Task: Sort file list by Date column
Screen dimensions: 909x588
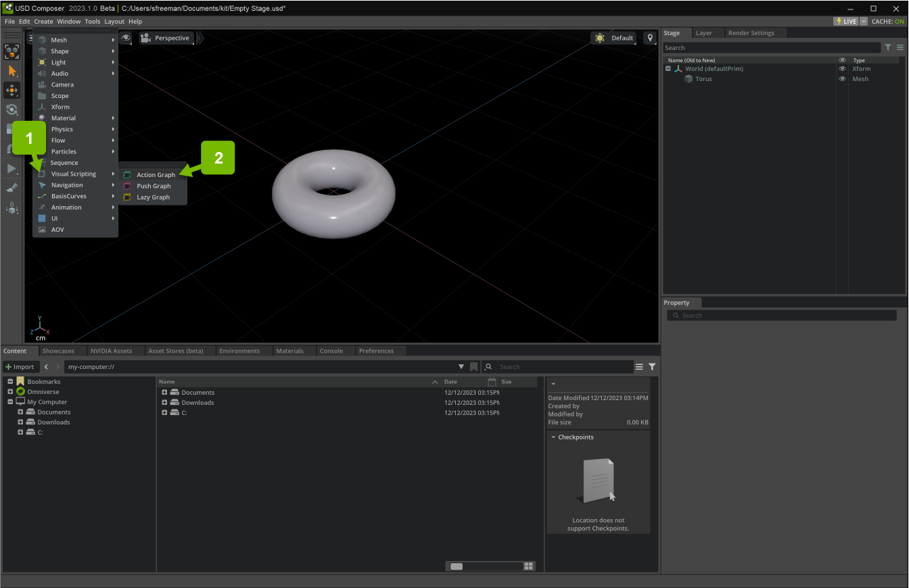Action: (x=450, y=382)
